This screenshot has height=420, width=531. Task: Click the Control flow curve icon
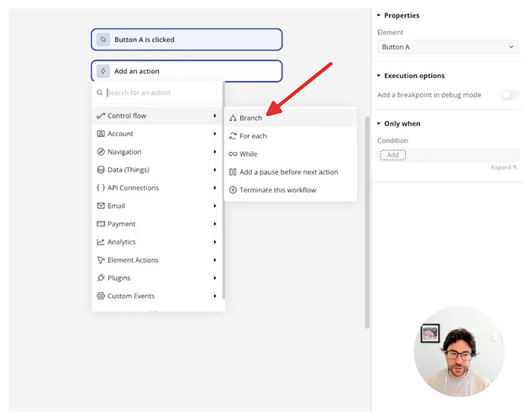pos(101,116)
